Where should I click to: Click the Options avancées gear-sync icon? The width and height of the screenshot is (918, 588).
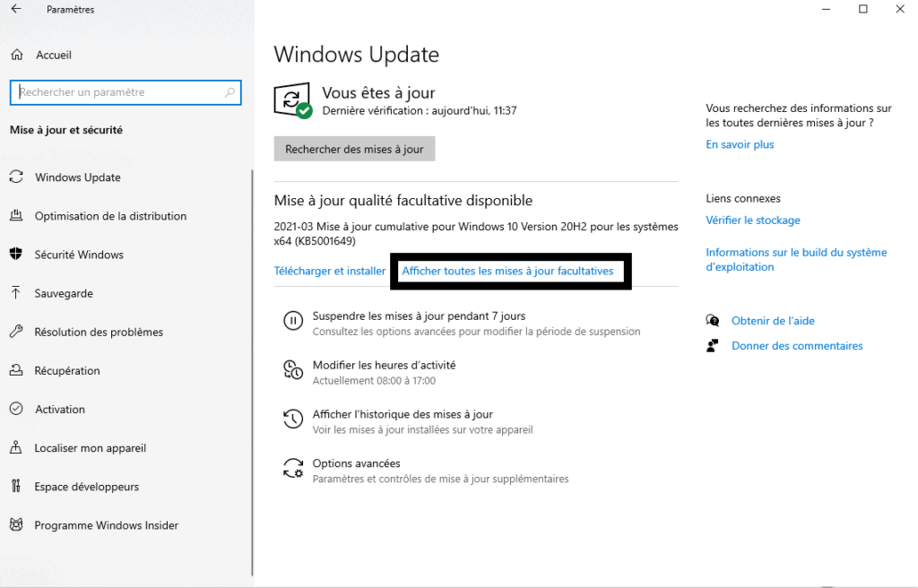click(x=293, y=469)
